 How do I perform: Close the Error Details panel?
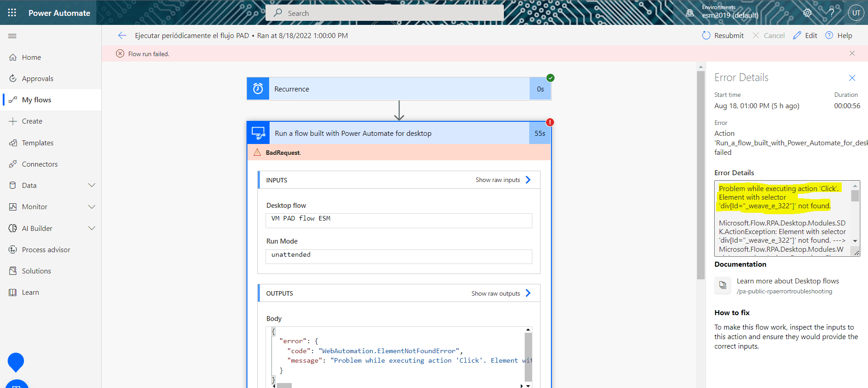852,78
